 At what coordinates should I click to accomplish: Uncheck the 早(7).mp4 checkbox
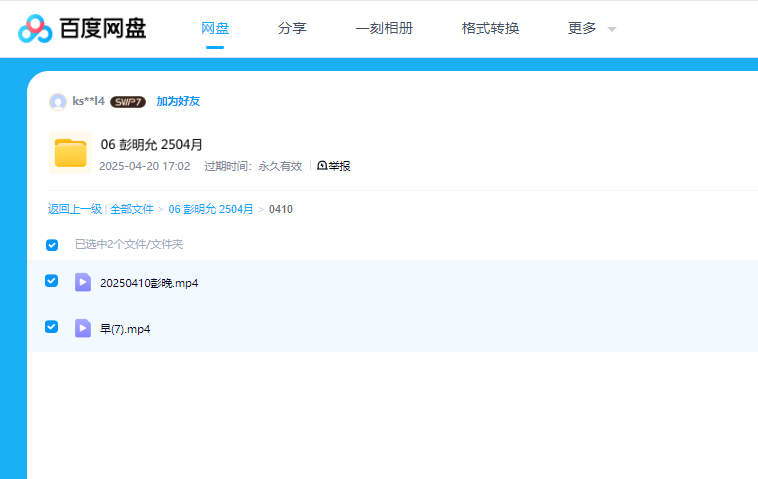pos(52,327)
